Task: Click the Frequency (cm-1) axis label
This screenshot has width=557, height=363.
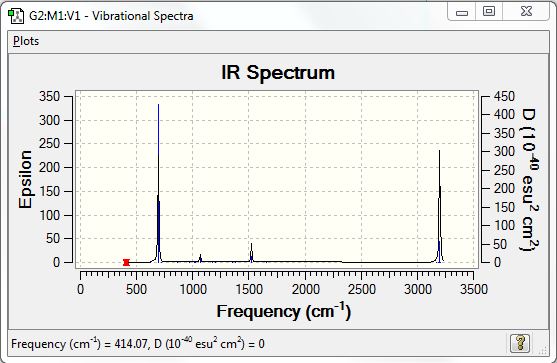Action: (284, 311)
